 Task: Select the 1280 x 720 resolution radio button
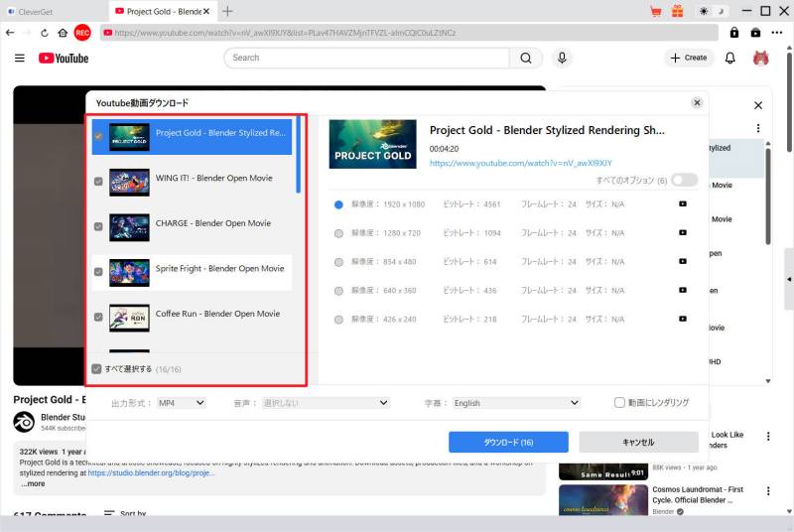pos(338,233)
